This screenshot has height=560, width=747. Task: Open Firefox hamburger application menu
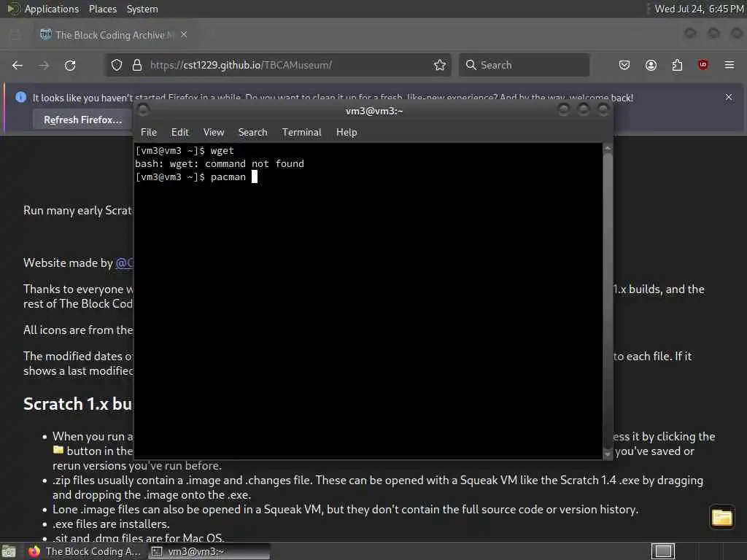coord(729,65)
